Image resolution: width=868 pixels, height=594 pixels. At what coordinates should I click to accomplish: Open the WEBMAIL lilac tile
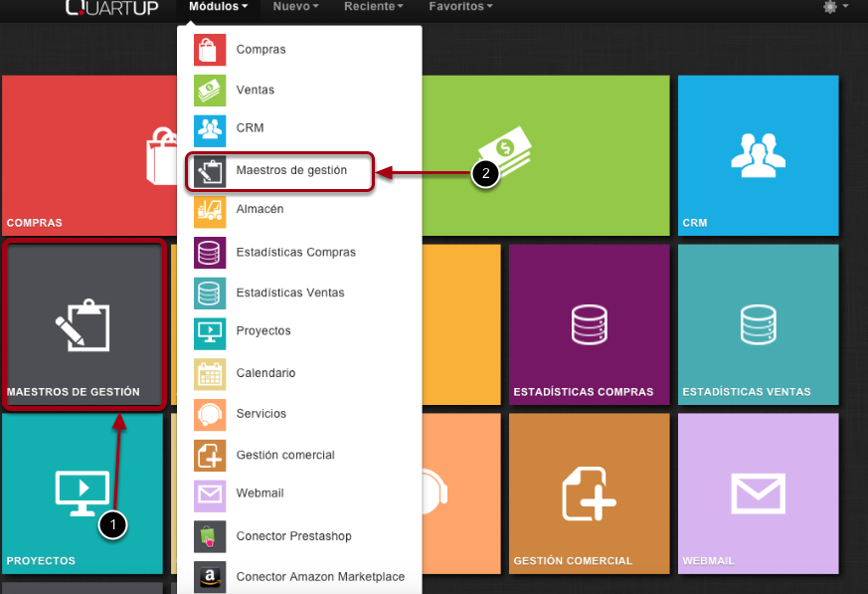[x=758, y=494]
